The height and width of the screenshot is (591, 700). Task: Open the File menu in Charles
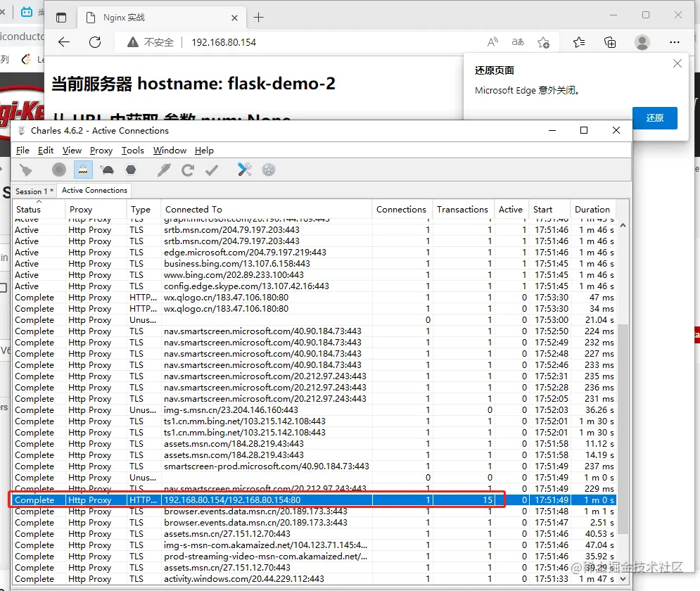click(23, 151)
